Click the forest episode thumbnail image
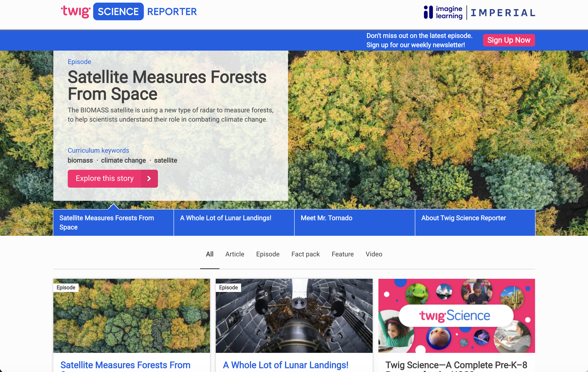 click(x=131, y=316)
